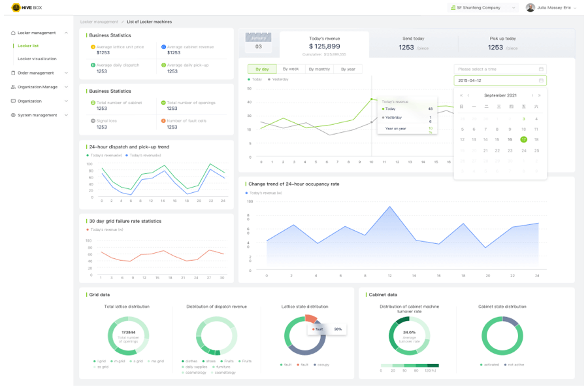Click Locker management breadcrumb link
Image resolution: width=588 pixels, height=387 pixels.
pos(99,22)
